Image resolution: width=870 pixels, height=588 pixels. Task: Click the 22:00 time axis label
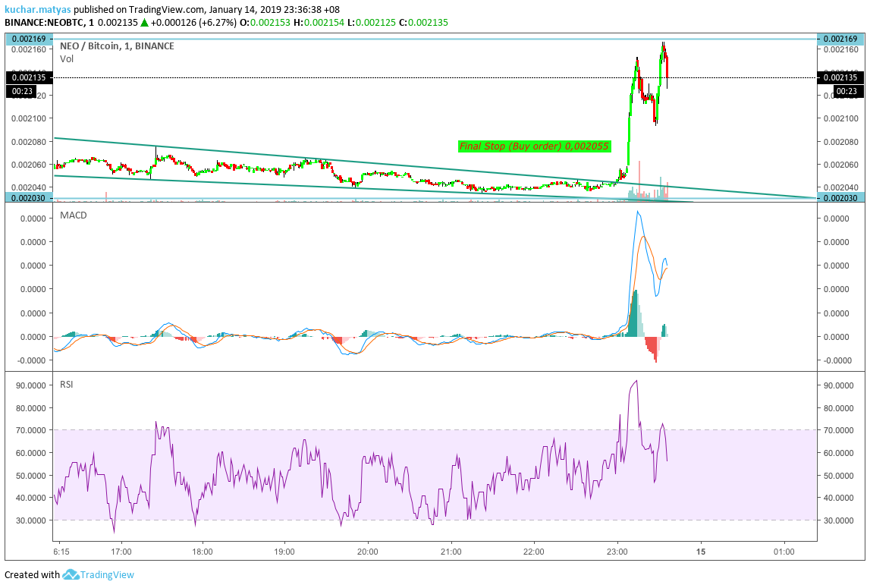click(534, 552)
